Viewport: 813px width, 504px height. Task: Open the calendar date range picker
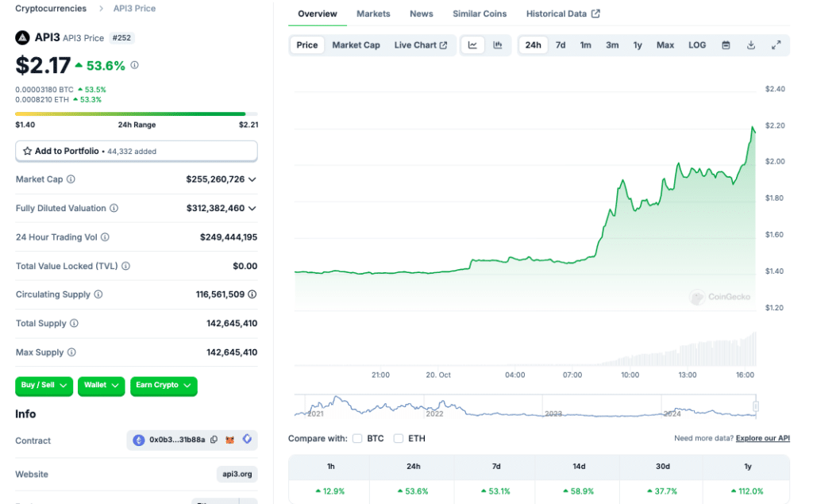tap(726, 45)
